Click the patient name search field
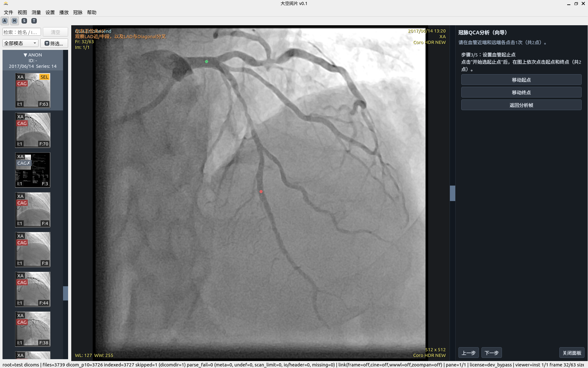588x368 pixels. [22, 32]
